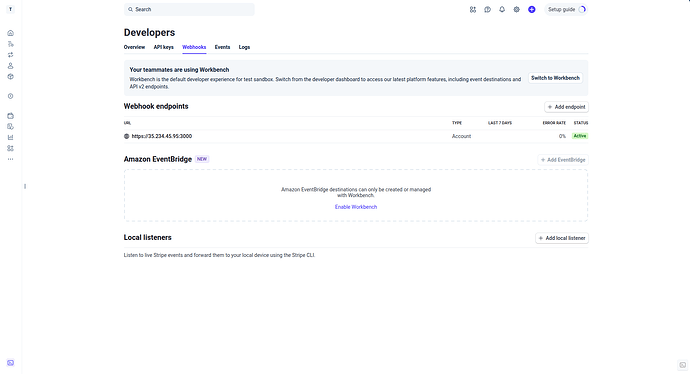Click the blue Create plus button
Image resolution: width=690 pixels, height=374 pixels.
pos(532,9)
